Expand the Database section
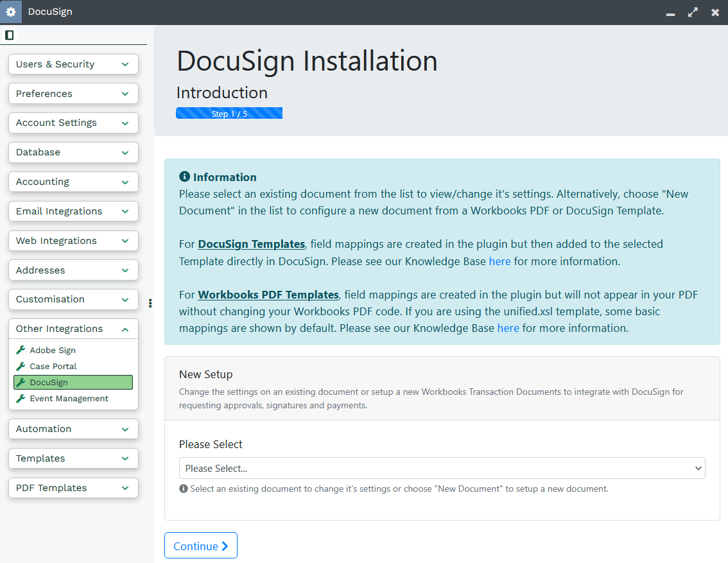This screenshot has height=563, width=728. tap(73, 152)
